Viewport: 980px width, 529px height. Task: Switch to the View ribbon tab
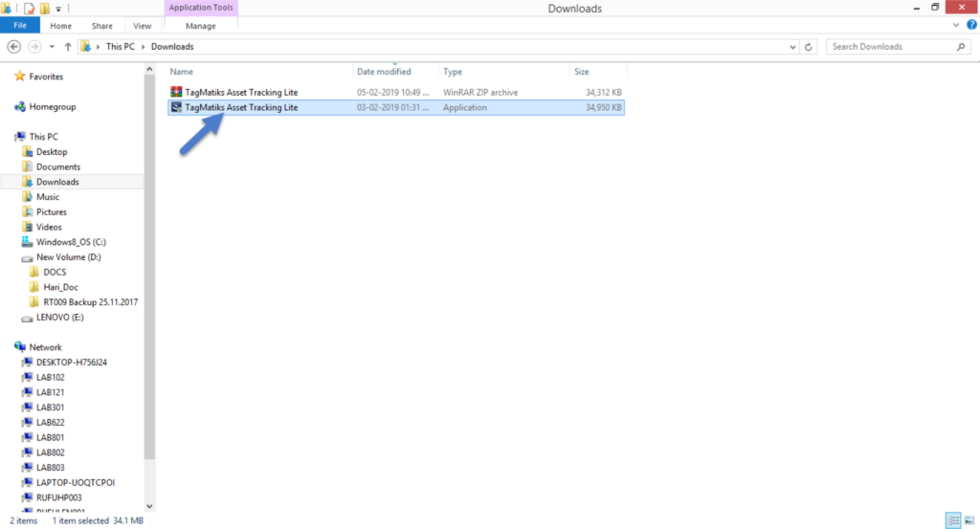[x=143, y=26]
